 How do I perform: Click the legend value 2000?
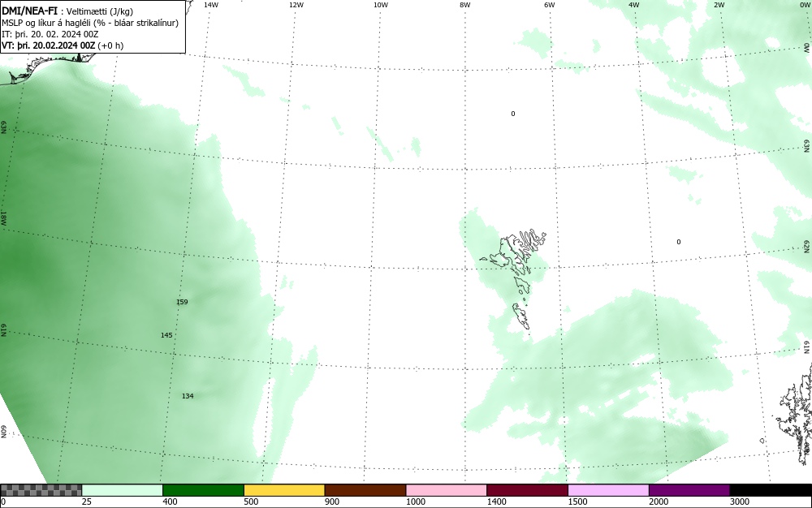[x=659, y=502]
